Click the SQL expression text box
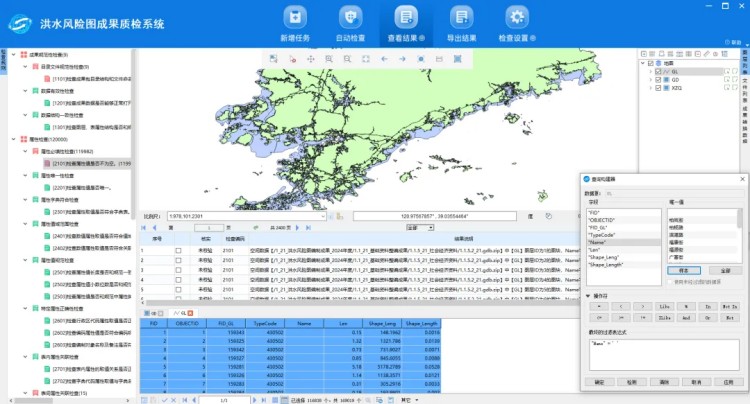Viewport: 750px width, 404px height. pyautogui.click(x=661, y=355)
